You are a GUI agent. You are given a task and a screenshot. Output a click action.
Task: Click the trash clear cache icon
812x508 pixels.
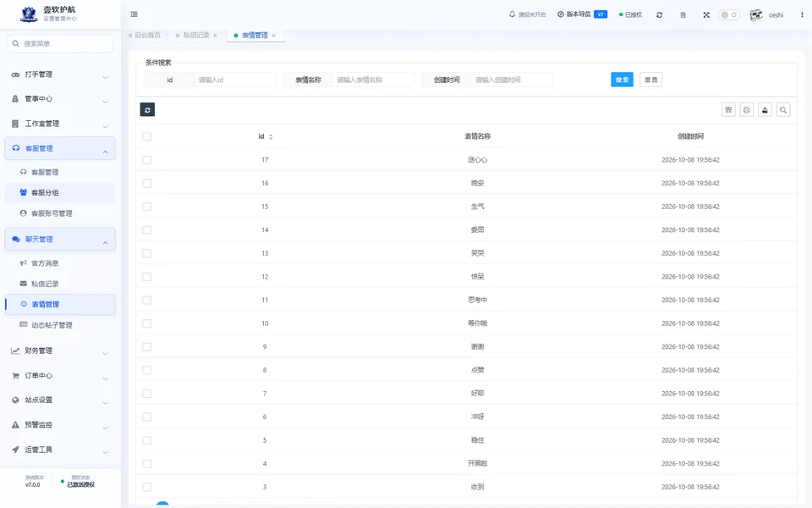click(x=683, y=15)
